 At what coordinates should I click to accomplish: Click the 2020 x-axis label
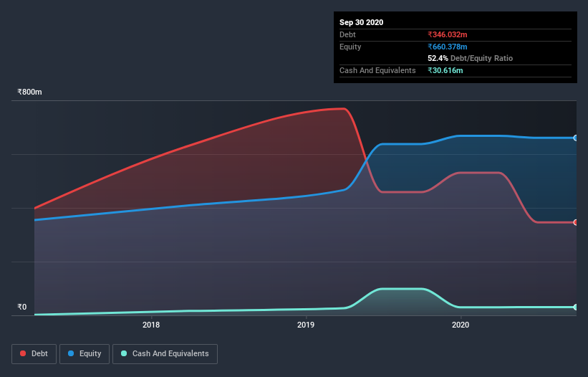tap(460, 325)
